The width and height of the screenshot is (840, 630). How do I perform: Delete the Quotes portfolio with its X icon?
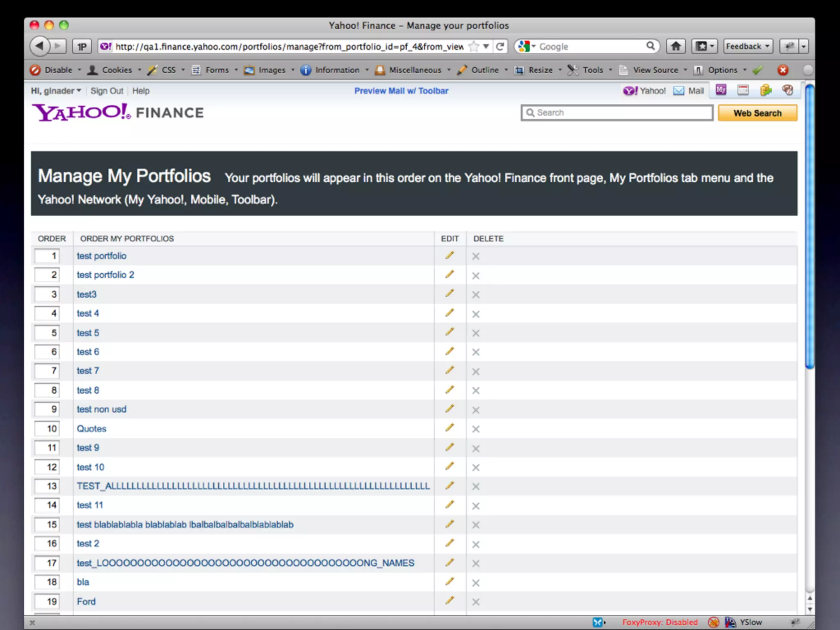click(475, 429)
